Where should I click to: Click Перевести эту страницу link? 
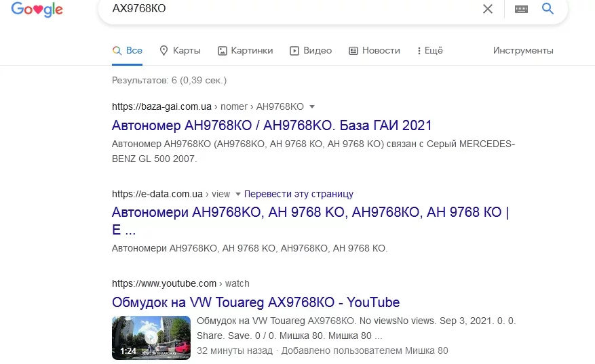pos(299,194)
